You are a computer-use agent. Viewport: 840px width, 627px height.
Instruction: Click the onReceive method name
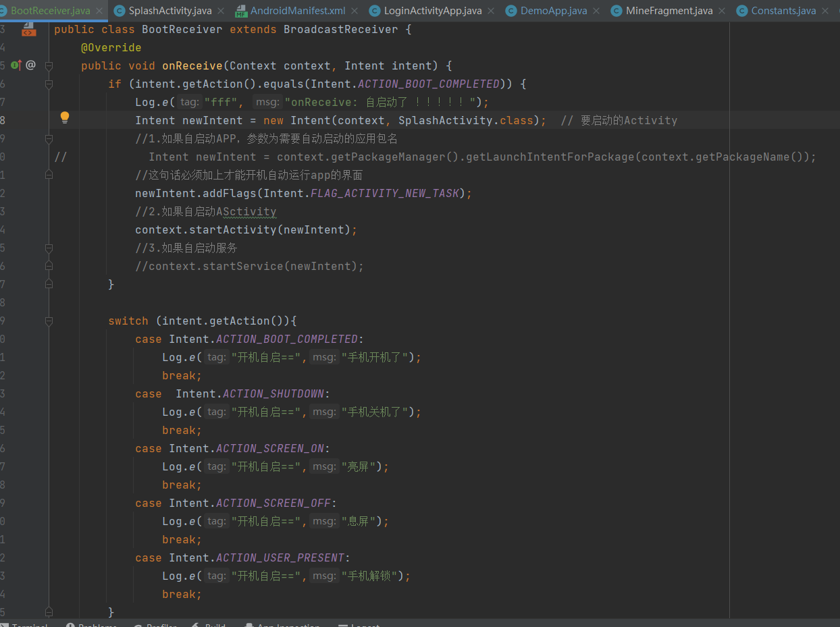[x=192, y=66]
